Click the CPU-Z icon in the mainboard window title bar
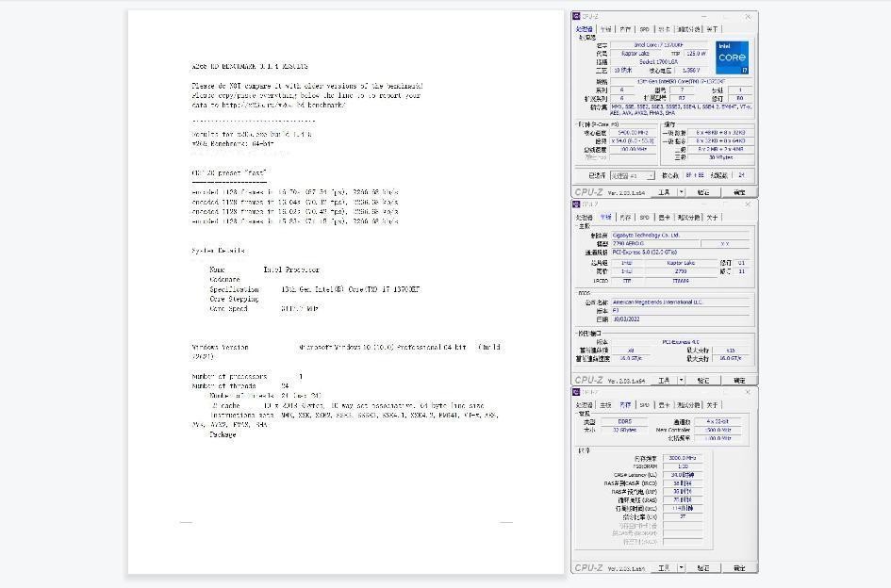The height and width of the screenshot is (588, 891). tap(577, 204)
